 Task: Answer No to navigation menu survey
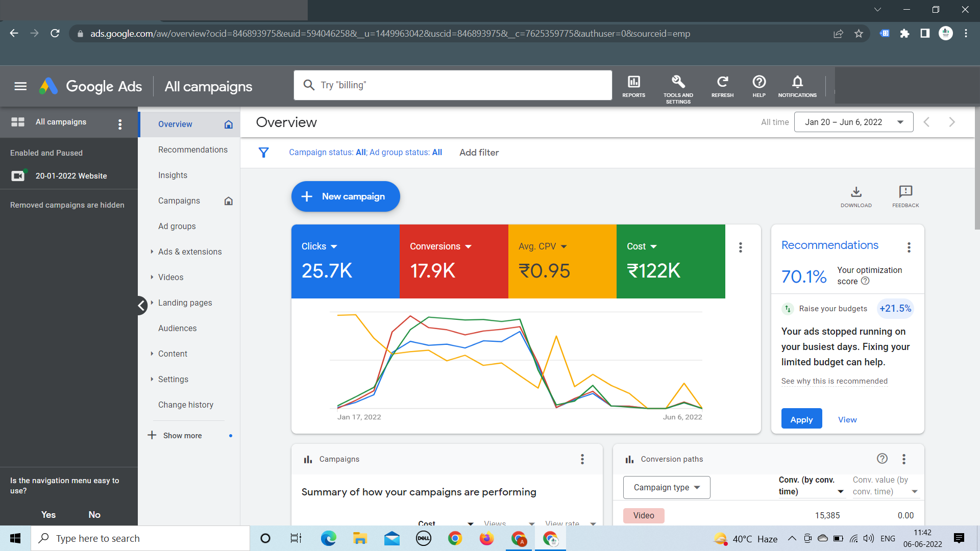[x=94, y=514]
